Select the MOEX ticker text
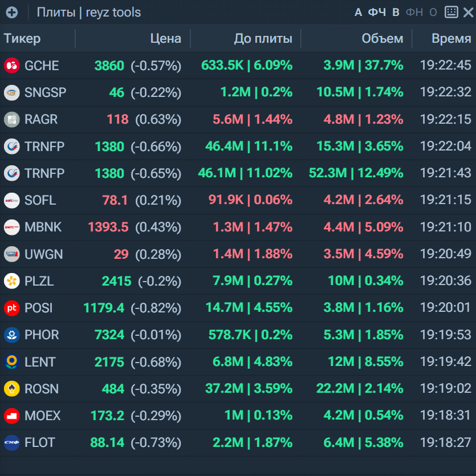The width and height of the screenshot is (476, 476). click(43, 416)
